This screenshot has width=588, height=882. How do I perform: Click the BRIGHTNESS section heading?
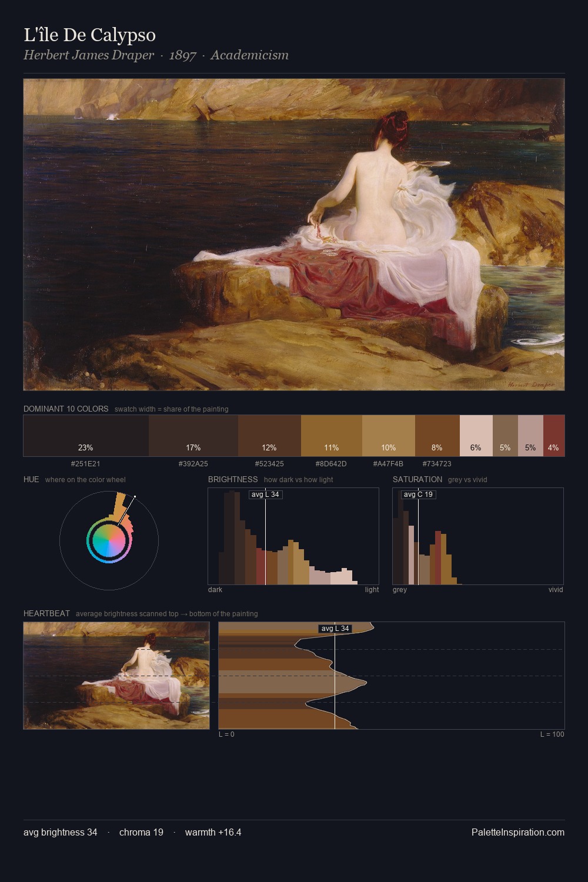(233, 479)
